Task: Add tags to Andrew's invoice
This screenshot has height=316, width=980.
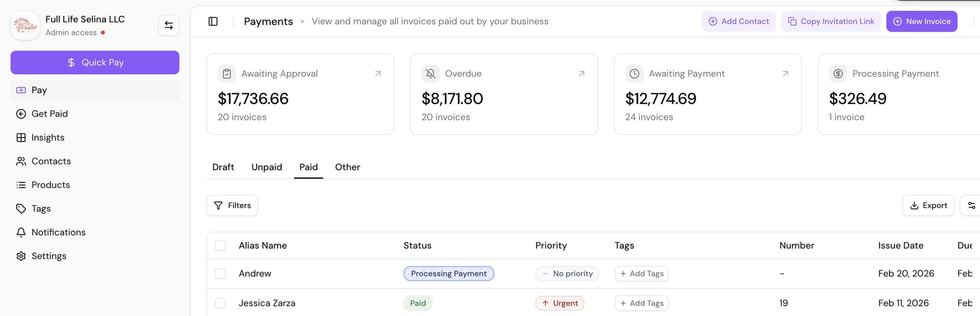Action: coord(642,274)
